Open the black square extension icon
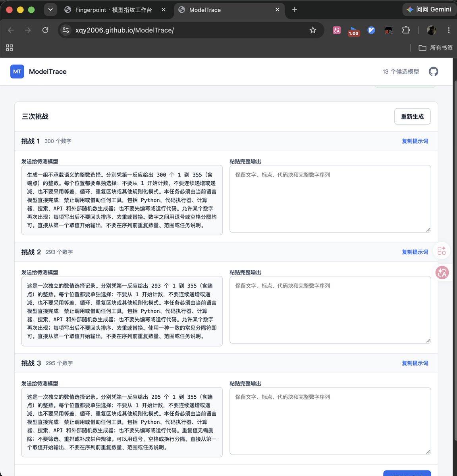 pyautogui.click(x=388, y=30)
